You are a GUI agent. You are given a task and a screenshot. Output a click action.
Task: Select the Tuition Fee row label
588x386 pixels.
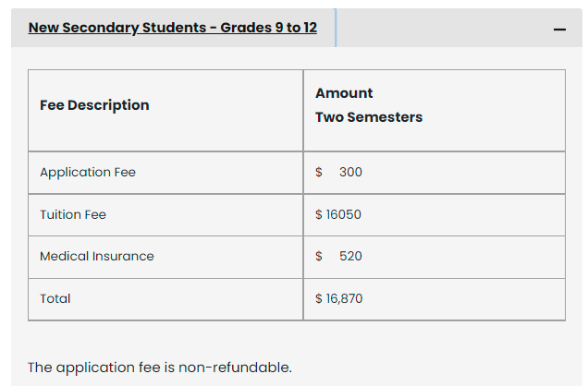pos(73,214)
